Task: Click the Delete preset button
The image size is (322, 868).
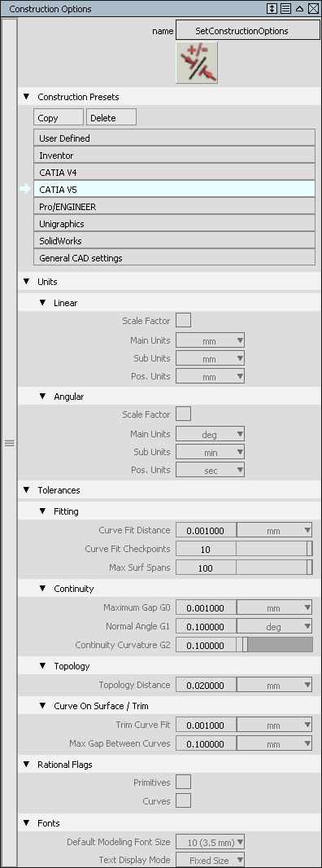Action: coord(111,117)
